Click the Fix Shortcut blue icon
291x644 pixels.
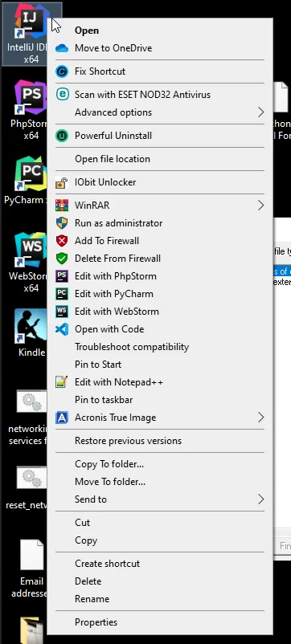(x=62, y=71)
